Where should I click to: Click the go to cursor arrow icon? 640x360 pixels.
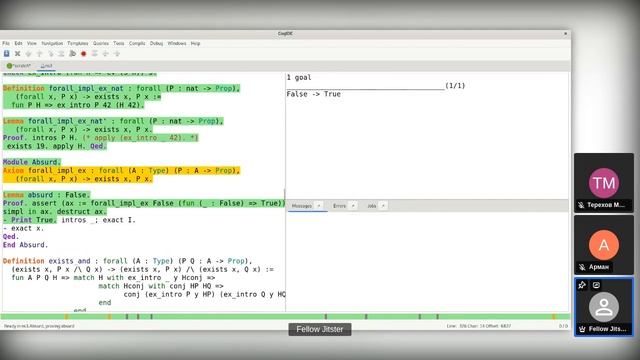click(x=51, y=53)
